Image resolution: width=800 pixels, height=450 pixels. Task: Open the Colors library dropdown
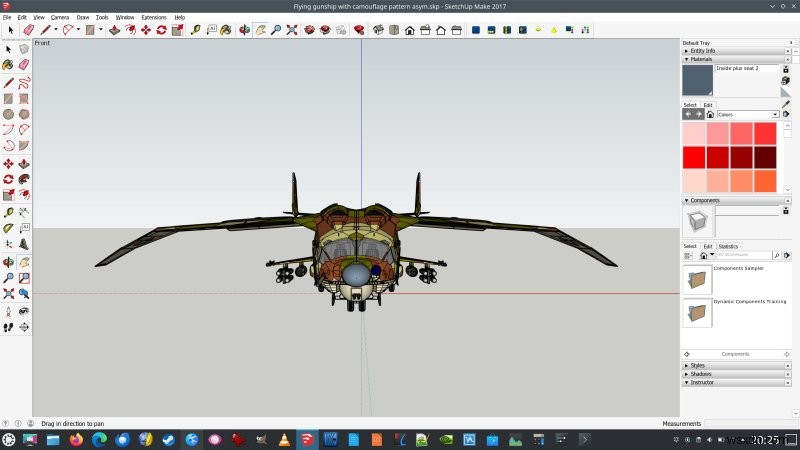pyautogui.click(x=748, y=114)
